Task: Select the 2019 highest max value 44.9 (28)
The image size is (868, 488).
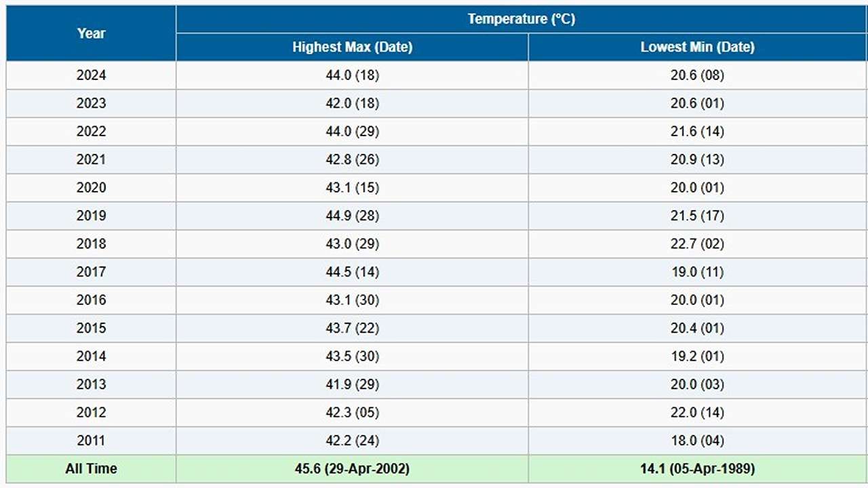Action: 352,216
